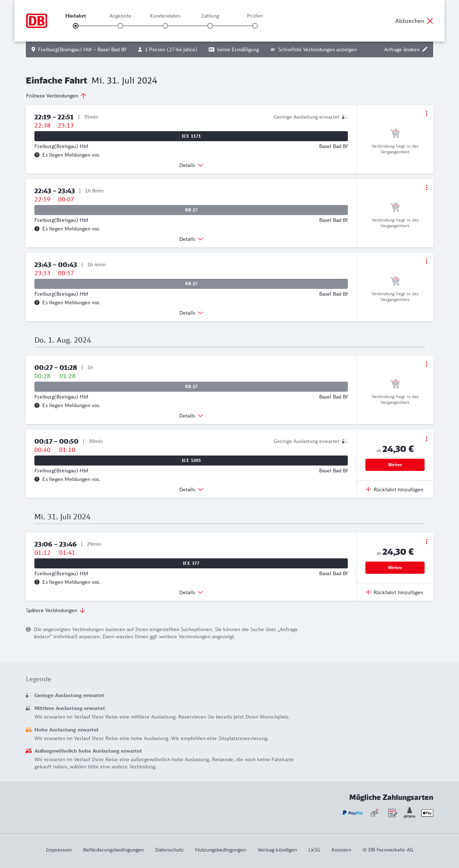The width and height of the screenshot is (459, 868).
Task: Expand Details for ICE 1171 connection
Action: pos(191,165)
